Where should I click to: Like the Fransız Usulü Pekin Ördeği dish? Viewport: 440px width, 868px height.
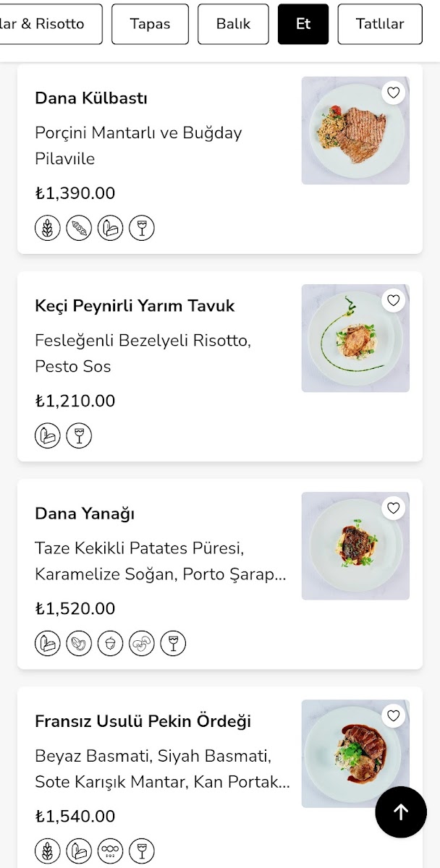coord(393,715)
